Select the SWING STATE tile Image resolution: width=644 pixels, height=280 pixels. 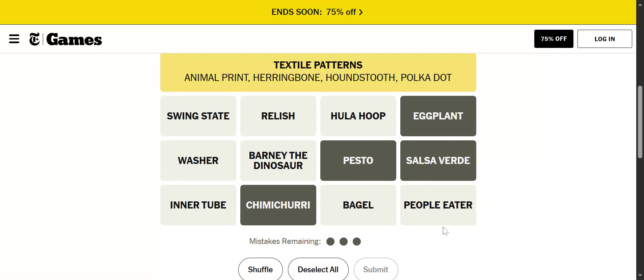click(198, 116)
